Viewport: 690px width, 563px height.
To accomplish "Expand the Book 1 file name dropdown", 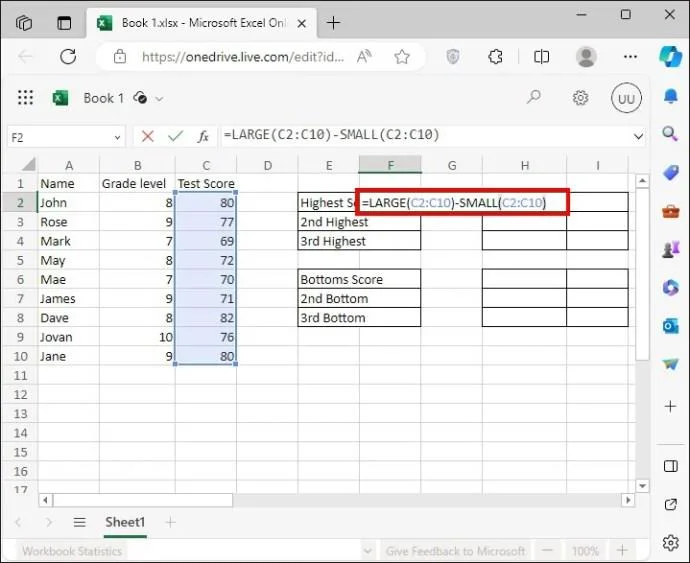I will (x=159, y=99).
